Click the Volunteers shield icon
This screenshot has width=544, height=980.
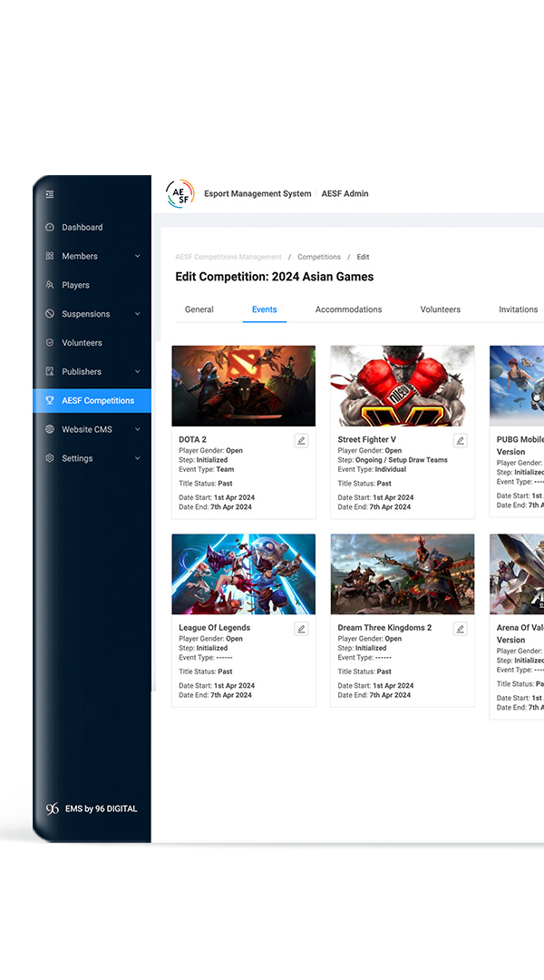[50, 342]
